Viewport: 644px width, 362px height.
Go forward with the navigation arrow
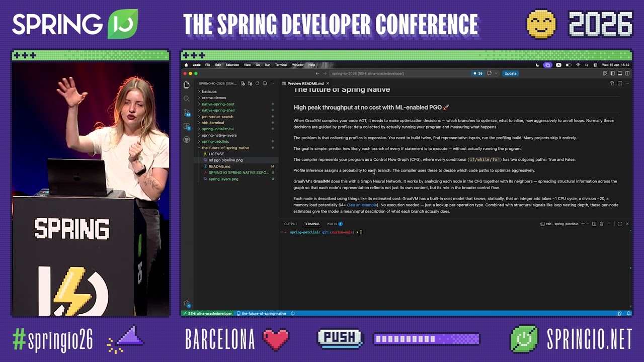coord(325,73)
